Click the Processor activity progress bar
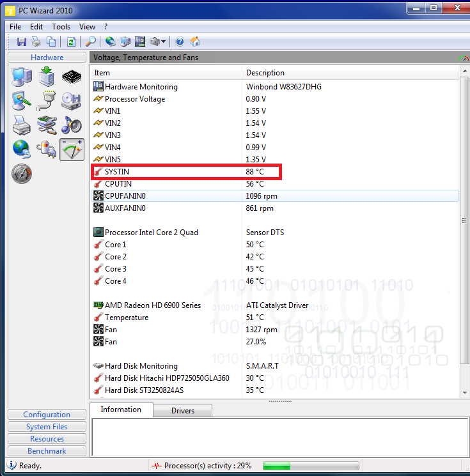The height and width of the screenshot is (476, 470). tap(311, 465)
